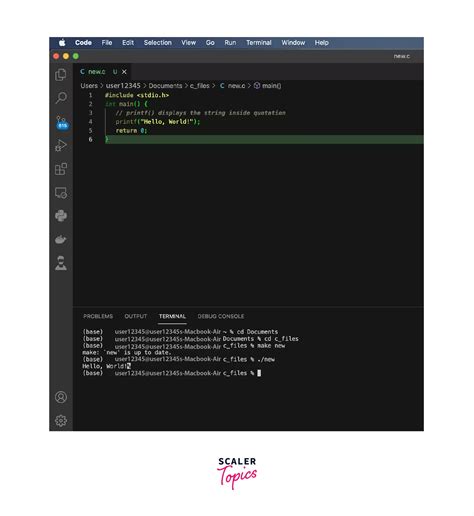Open the Accounts icon at sidebar bottom

tap(61, 397)
